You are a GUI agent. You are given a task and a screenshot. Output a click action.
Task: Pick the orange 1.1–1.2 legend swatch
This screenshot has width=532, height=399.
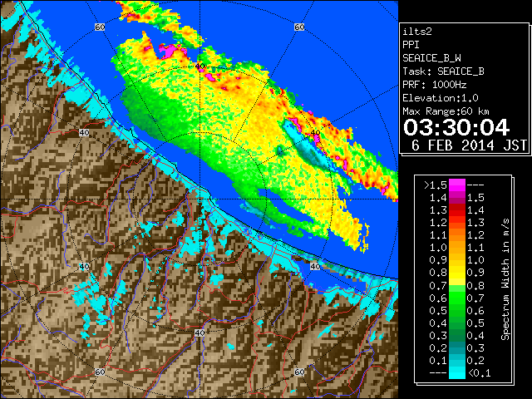(x=457, y=235)
